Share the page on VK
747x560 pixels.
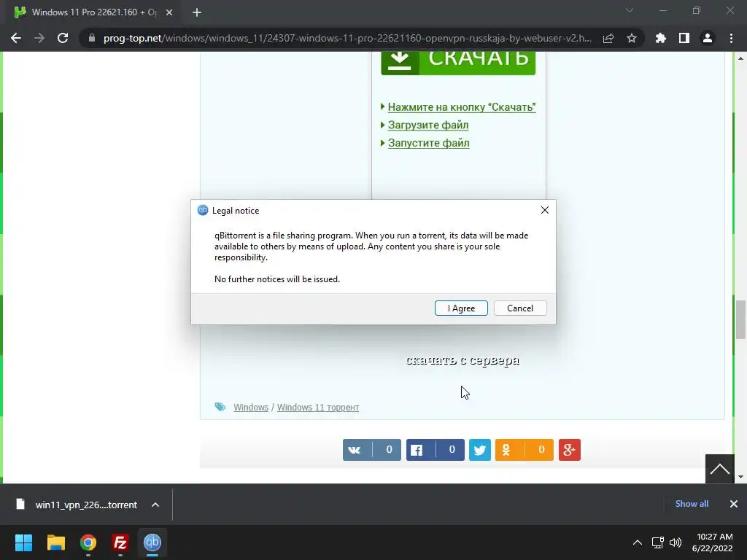coord(371,449)
